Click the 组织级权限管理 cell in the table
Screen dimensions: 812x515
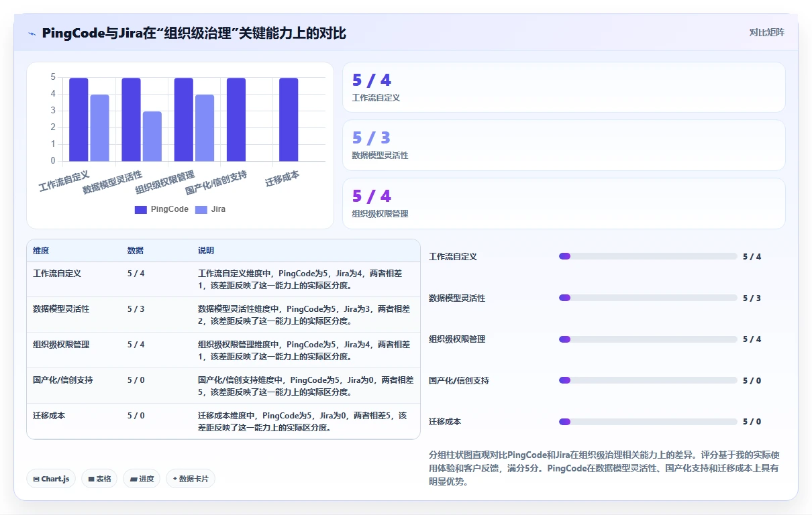pyautogui.click(x=61, y=345)
